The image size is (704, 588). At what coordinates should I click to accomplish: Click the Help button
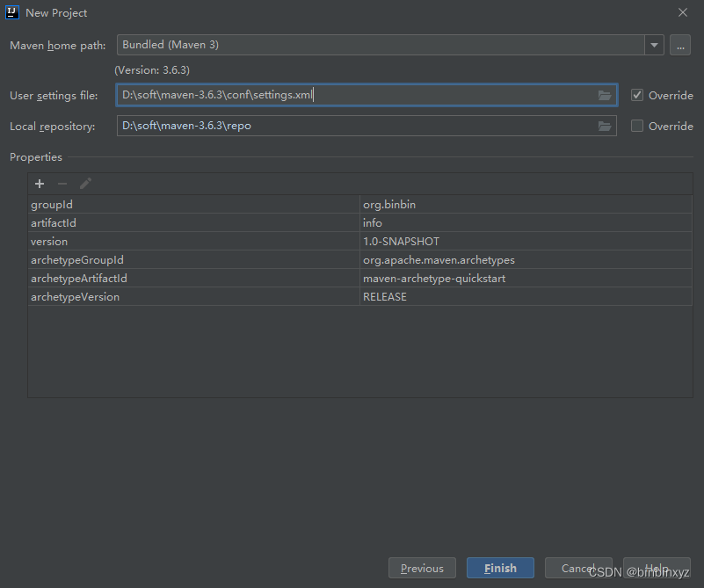point(657,569)
